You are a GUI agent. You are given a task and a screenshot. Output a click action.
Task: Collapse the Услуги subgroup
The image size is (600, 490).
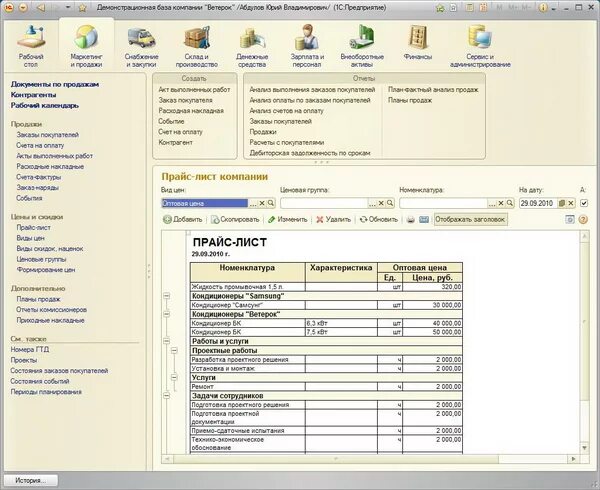point(174,378)
